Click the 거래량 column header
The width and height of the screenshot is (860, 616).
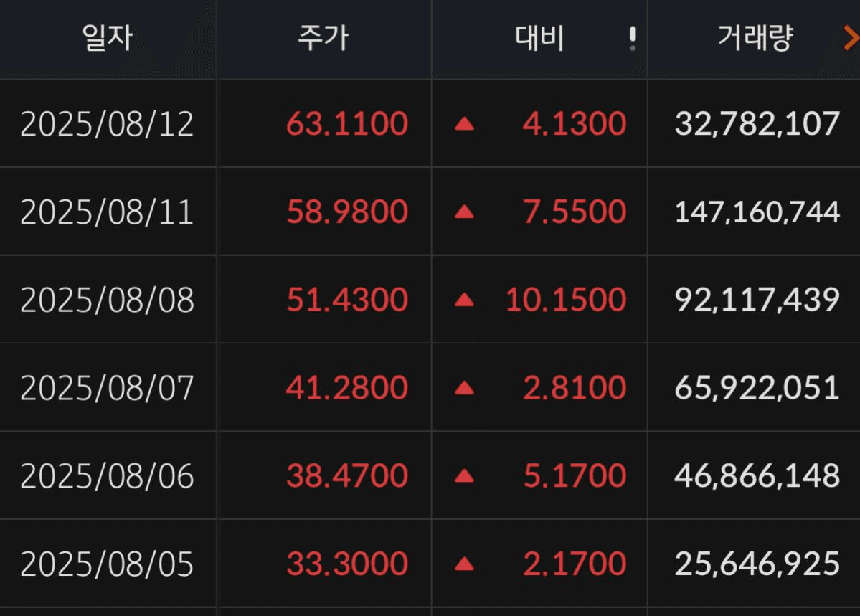[755, 39]
